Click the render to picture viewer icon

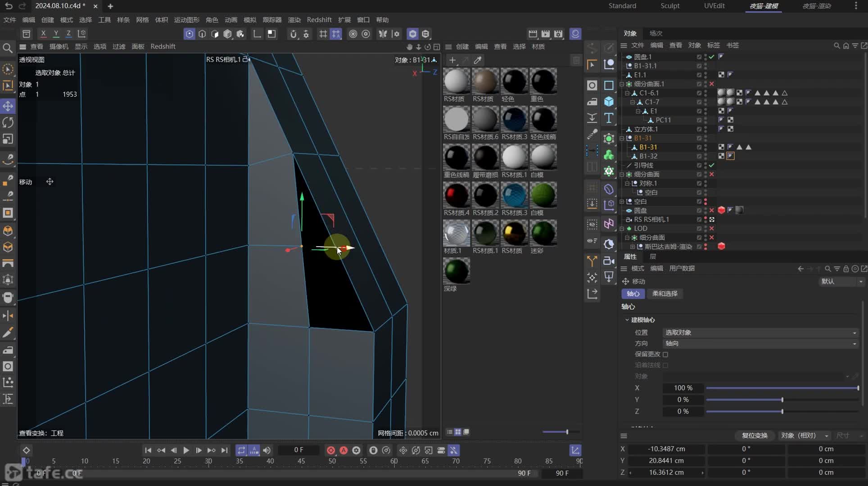point(545,34)
